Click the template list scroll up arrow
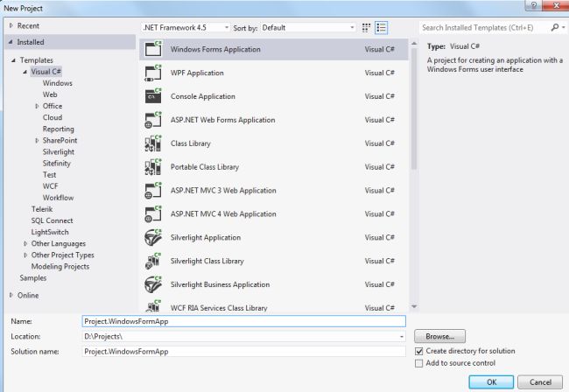 (414, 44)
